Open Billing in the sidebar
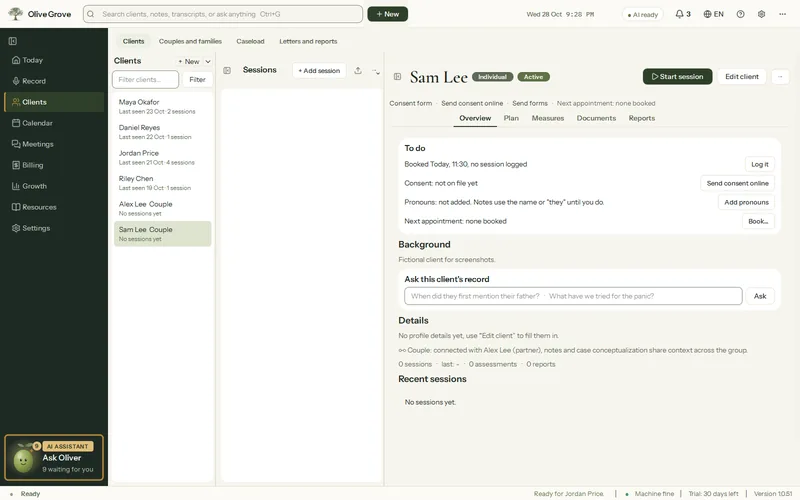This screenshot has height=500, width=800. 54,165
